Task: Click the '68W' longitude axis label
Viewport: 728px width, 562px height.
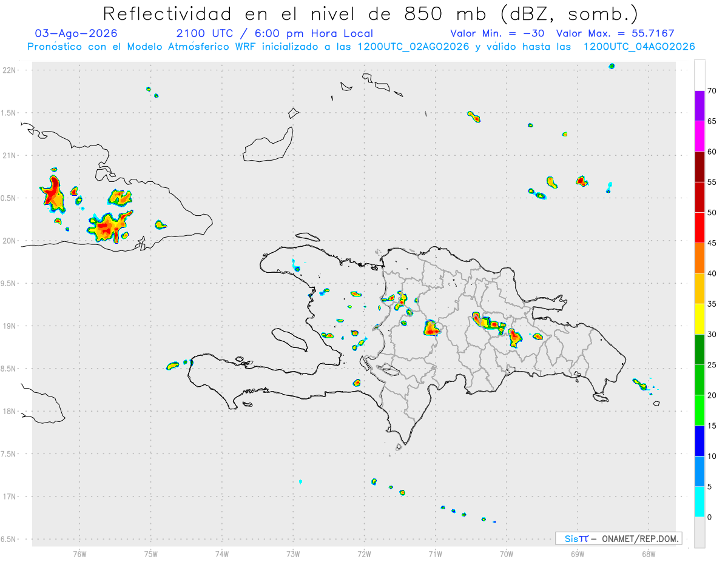Action: pos(649,554)
